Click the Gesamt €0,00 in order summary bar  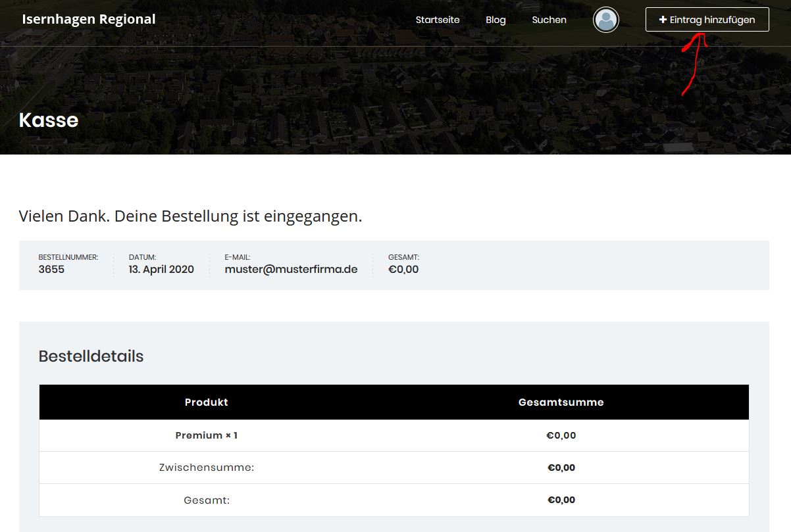[x=403, y=269]
